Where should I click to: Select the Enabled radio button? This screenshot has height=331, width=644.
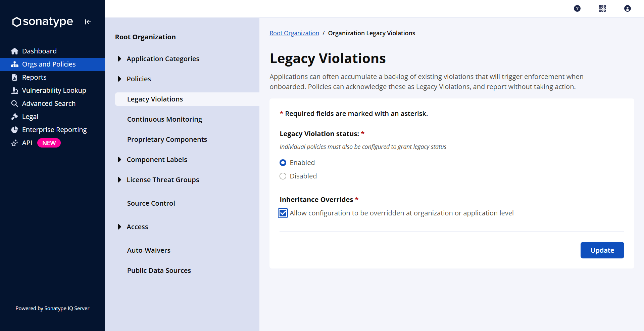[x=283, y=163]
